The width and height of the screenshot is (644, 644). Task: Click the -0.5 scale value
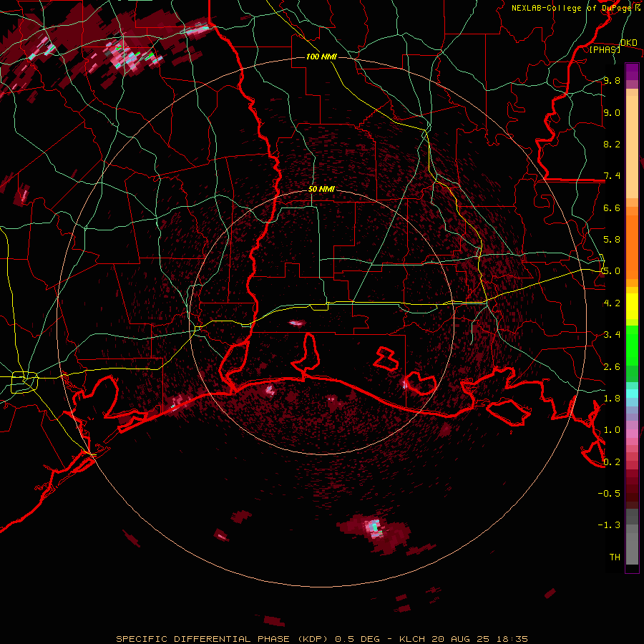tap(609, 494)
